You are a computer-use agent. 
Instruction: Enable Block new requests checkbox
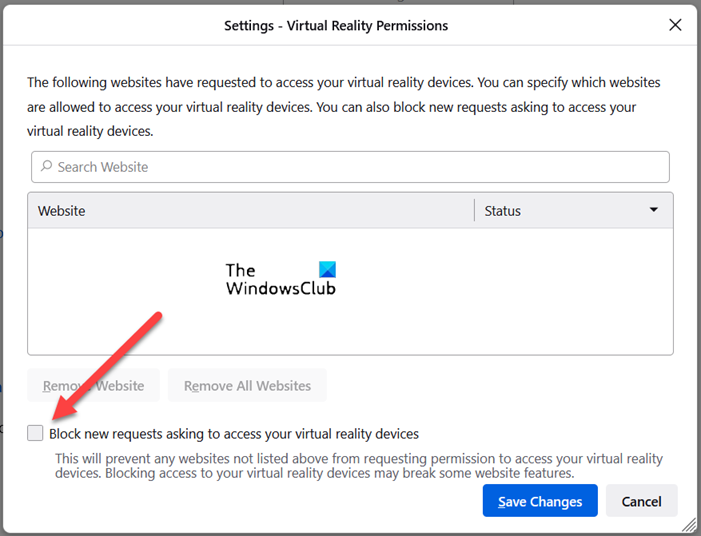pos(36,433)
